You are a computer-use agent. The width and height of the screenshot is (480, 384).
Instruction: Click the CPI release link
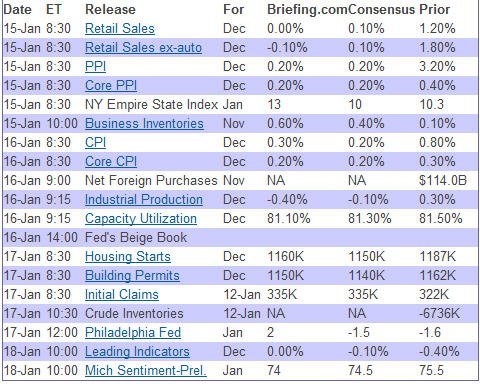[x=95, y=143]
